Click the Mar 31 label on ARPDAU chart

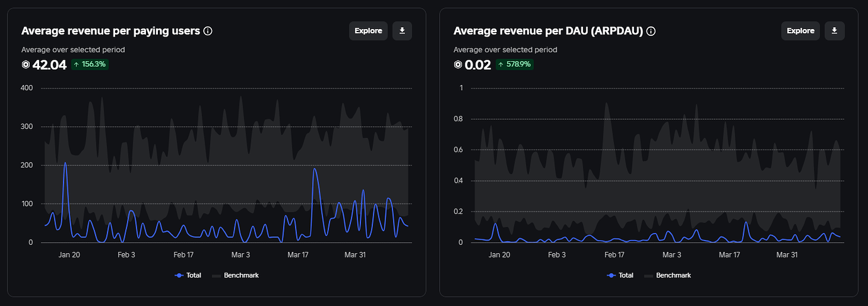coord(787,254)
